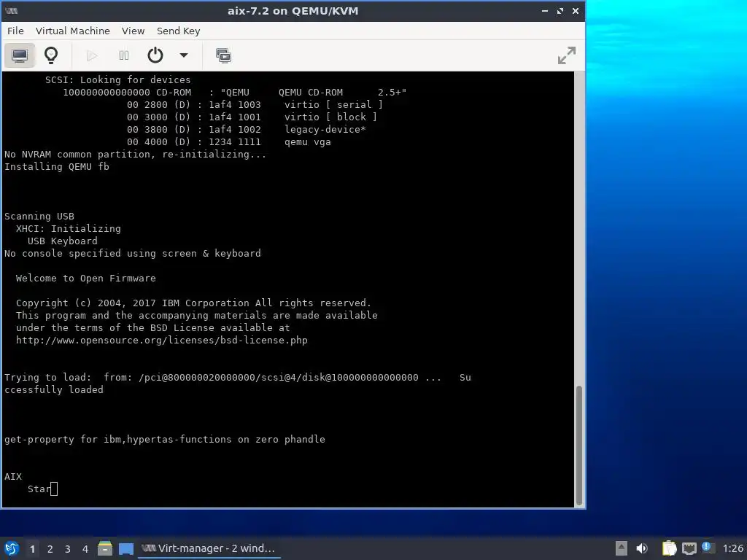
Task: Click the notification tray icon with exclamation mark
Action: click(x=707, y=548)
